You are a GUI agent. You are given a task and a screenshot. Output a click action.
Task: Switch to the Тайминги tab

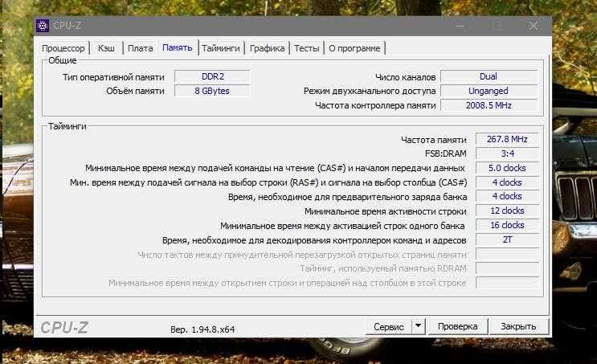coord(221,48)
